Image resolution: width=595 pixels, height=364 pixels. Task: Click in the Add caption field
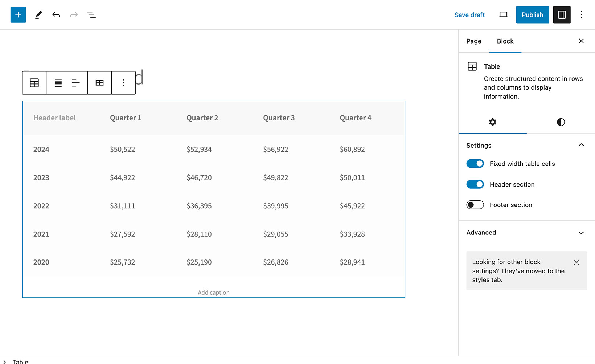point(214,293)
